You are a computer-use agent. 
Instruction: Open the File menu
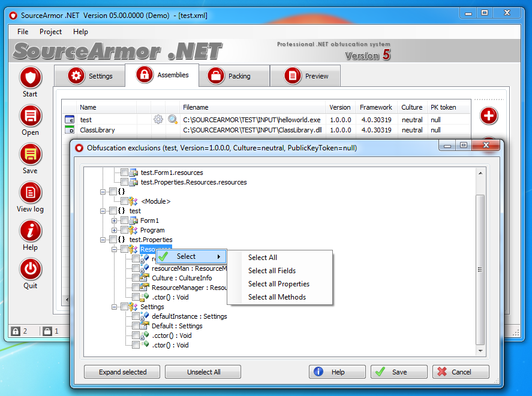tap(23, 32)
